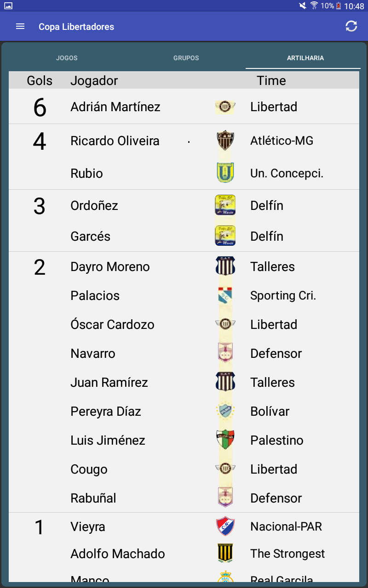This screenshot has width=368, height=588.
Task: Switch to the GRUPOS tab
Action: coord(186,58)
